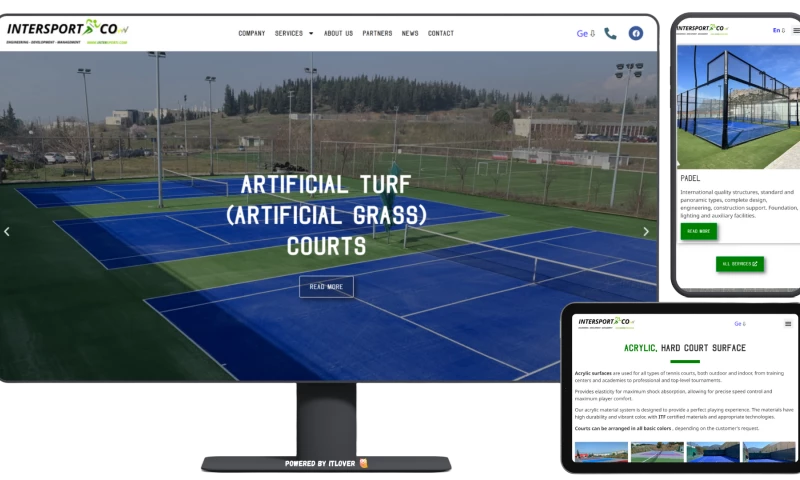The width and height of the screenshot is (800, 480).
Task: Advance slider with the right arrow
Action: 645,232
